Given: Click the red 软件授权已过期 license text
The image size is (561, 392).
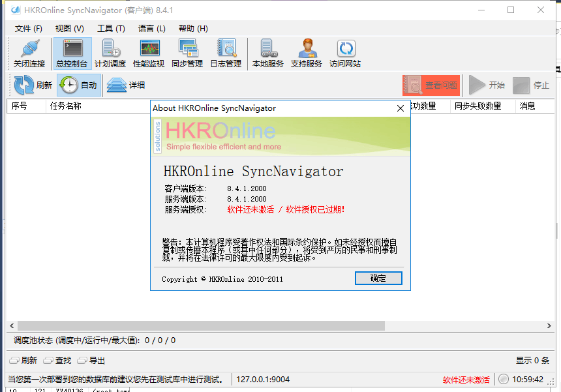Looking at the screenshot, I should (x=315, y=209).
